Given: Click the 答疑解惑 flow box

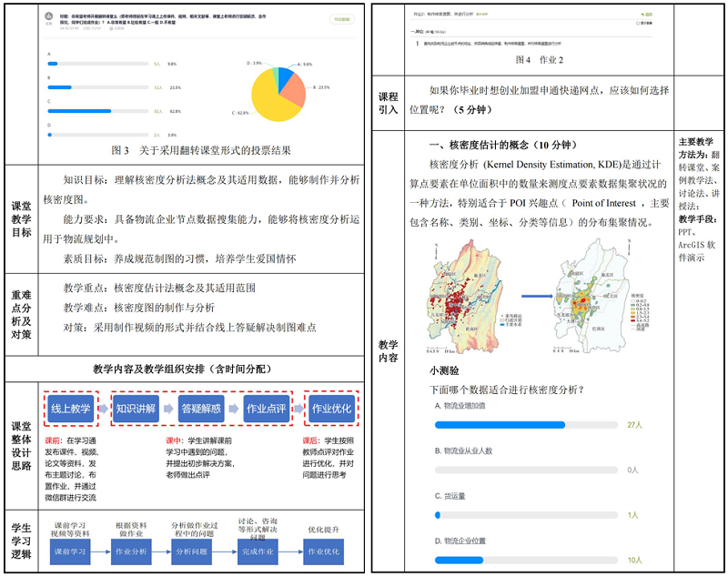Looking at the screenshot, I should [202, 410].
